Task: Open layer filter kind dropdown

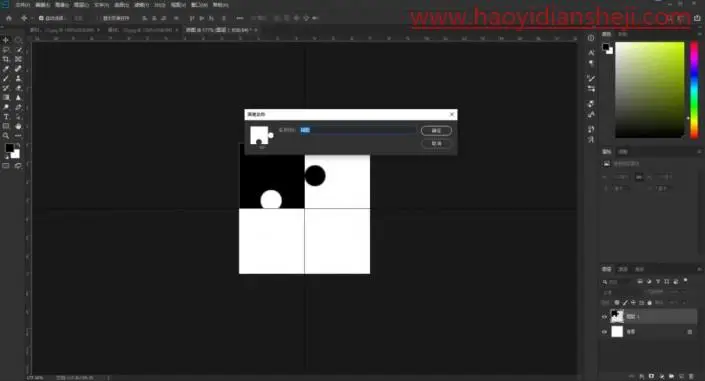Action: 618,282
